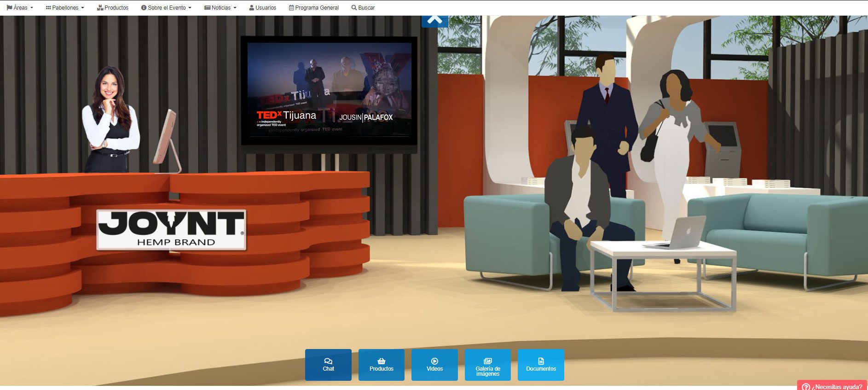Image resolution: width=868 pixels, height=390 pixels.
Task: Play the TEDx Tijuana video screen
Action: click(x=329, y=91)
